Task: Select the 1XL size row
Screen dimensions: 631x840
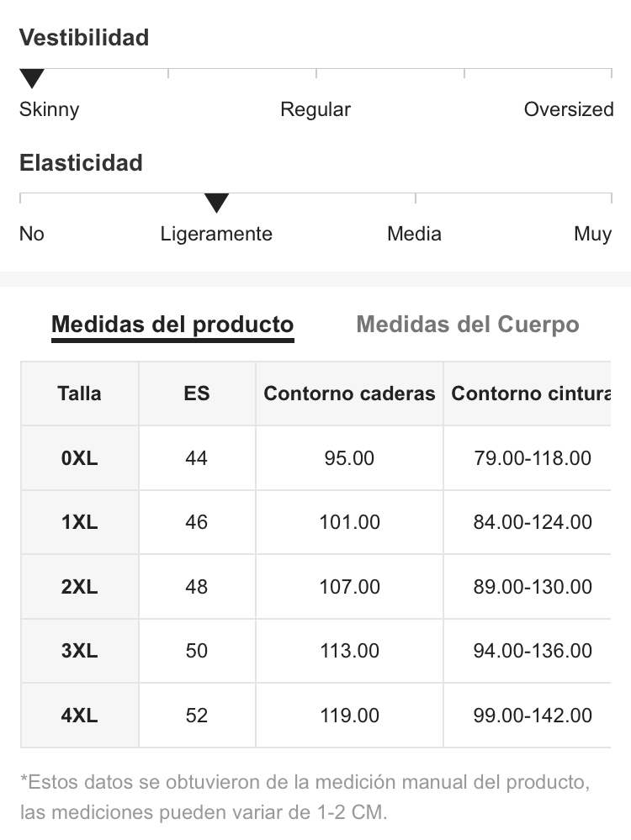Action: pos(315,522)
